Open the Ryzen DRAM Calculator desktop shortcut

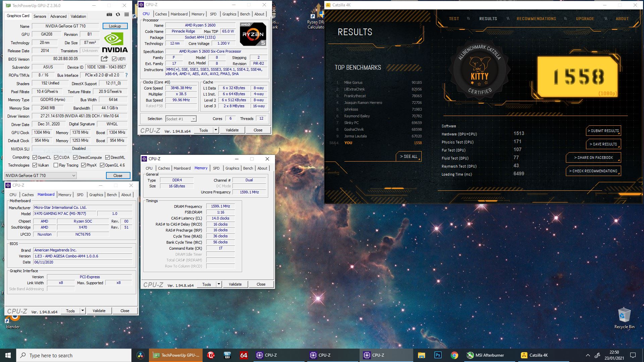[x=316, y=17]
